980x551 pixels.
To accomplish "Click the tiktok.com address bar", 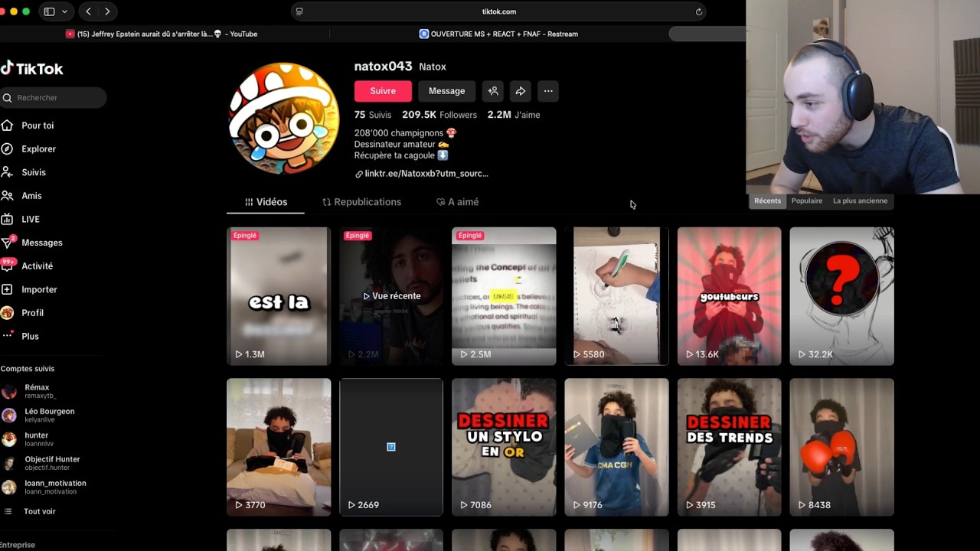I will (498, 11).
